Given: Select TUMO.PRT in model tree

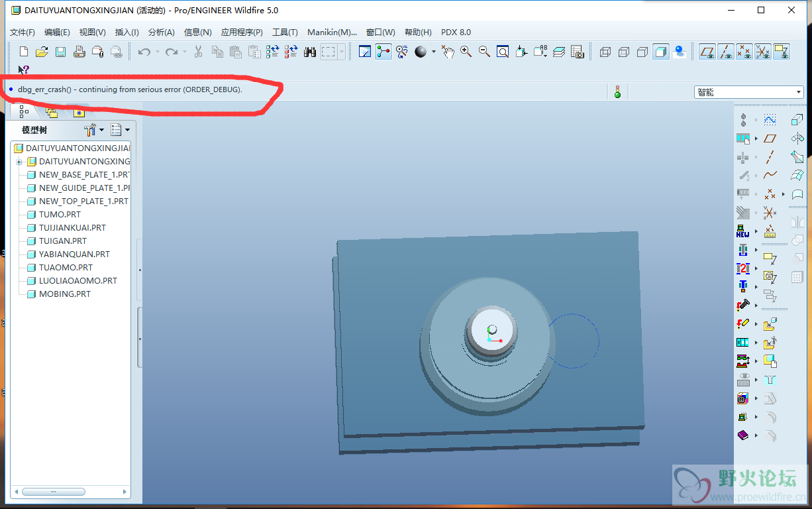Looking at the screenshot, I should 54,215.
